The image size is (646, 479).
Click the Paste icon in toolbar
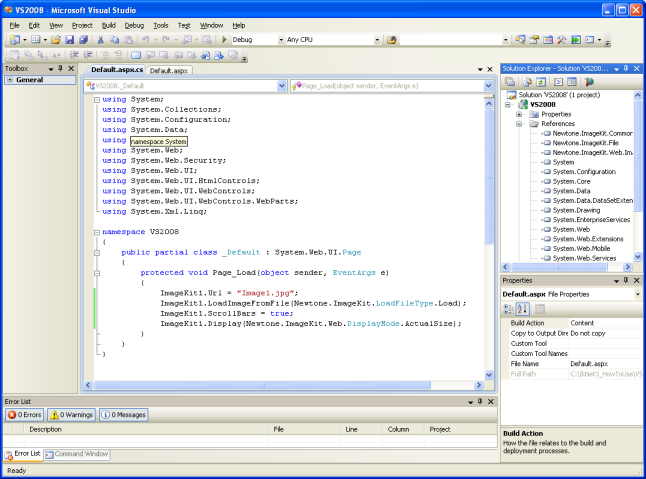click(x=129, y=40)
